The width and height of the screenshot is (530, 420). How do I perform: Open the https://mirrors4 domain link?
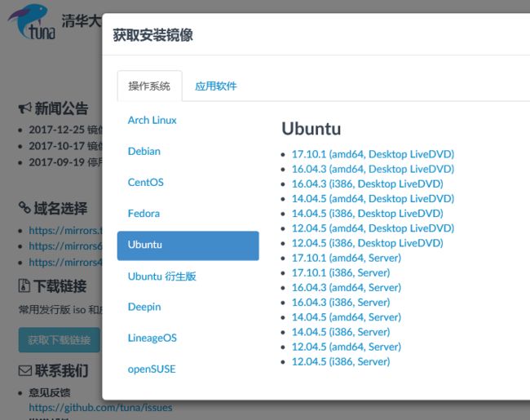point(65,263)
